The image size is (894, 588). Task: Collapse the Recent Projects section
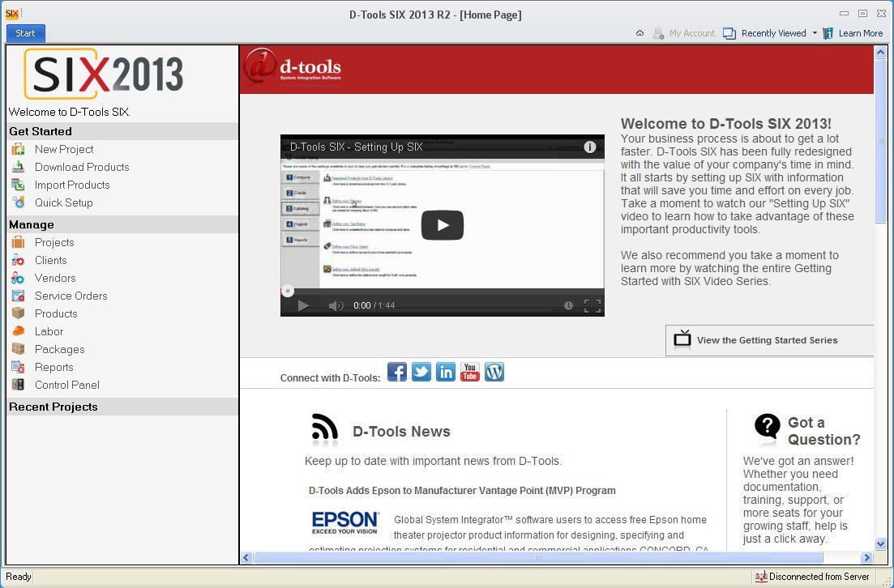(x=122, y=407)
